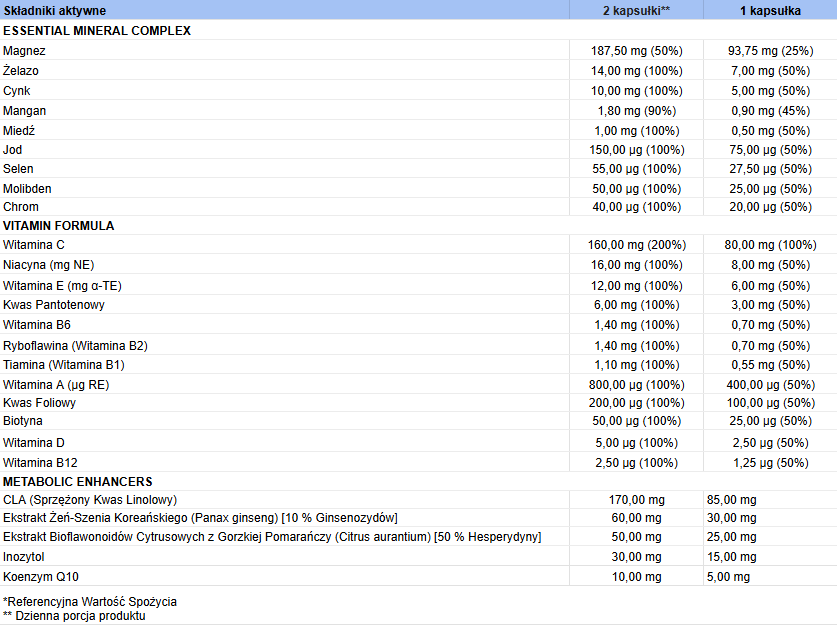Click the '2 kapsułki**' column header
The height and width of the screenshot is (625, 837).
636,11
